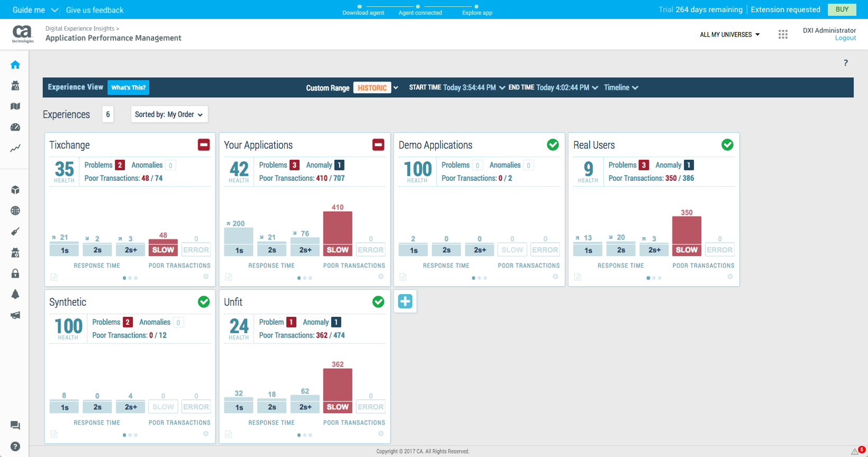
Task: Open the dashboard gauge sidebar icon
Action: pyautogui.click(x=15, y=127)
